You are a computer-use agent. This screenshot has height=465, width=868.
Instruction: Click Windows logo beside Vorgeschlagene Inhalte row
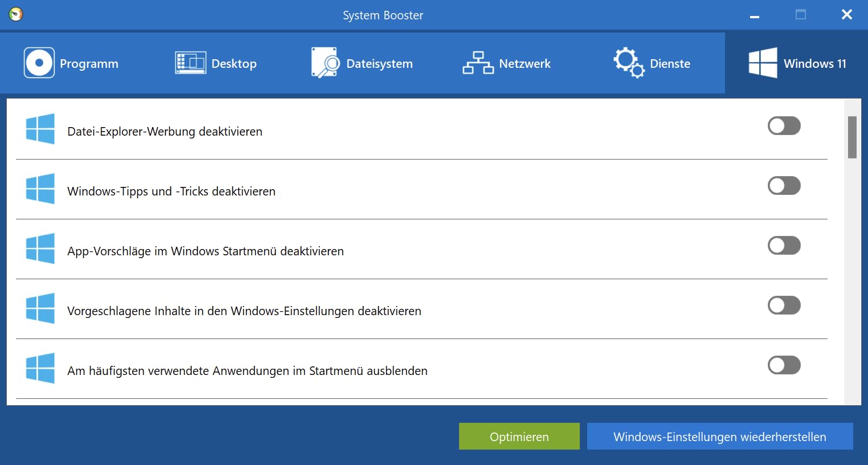point(40,308)
